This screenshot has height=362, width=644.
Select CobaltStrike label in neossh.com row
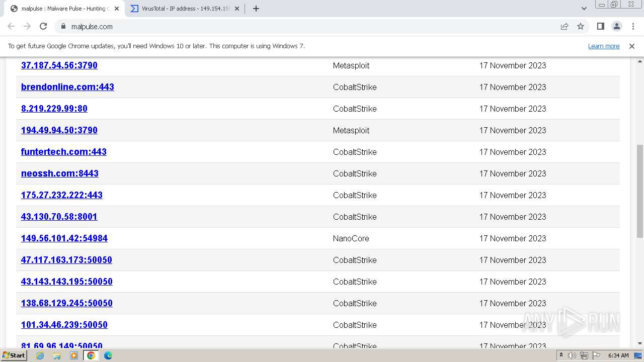(x=355, y=173)
